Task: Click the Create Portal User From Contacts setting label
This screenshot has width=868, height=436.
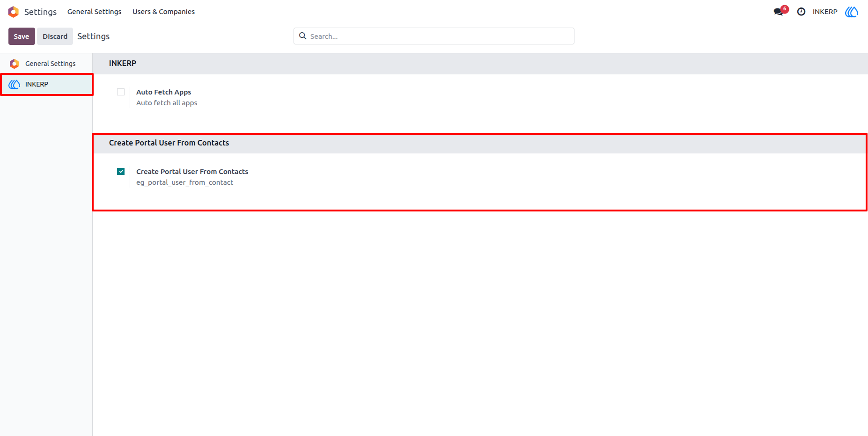Action: coord(192,172)
